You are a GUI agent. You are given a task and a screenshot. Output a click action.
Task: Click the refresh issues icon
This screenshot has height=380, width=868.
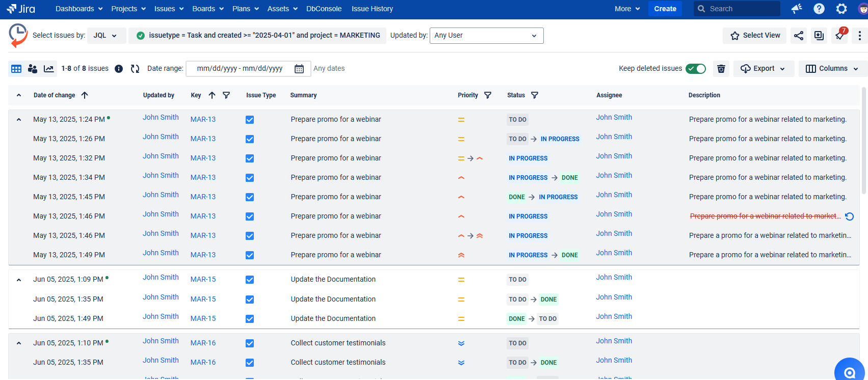pyautogui.click(x=135, y=69)
